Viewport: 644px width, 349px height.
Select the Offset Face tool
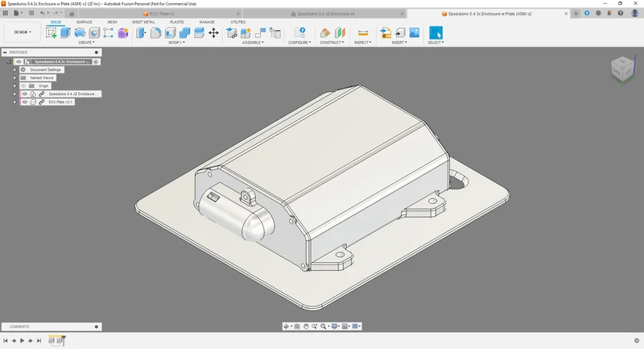pos(199,33)
